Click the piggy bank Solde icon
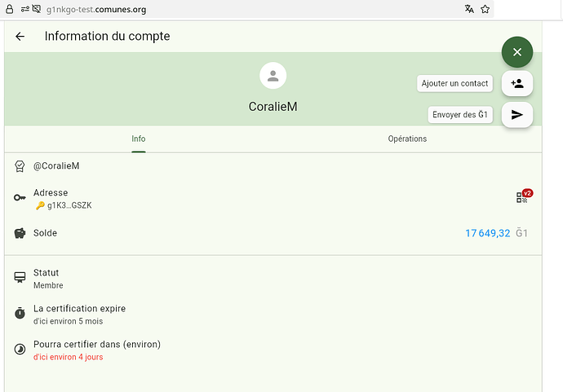The width and height of the screenshot is (563, 392). point(20,233)
